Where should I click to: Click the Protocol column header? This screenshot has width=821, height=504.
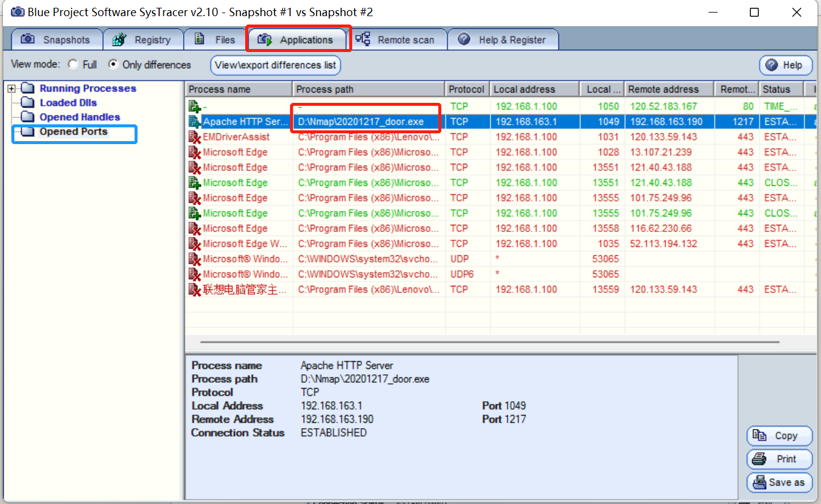(x=467, y=89)
